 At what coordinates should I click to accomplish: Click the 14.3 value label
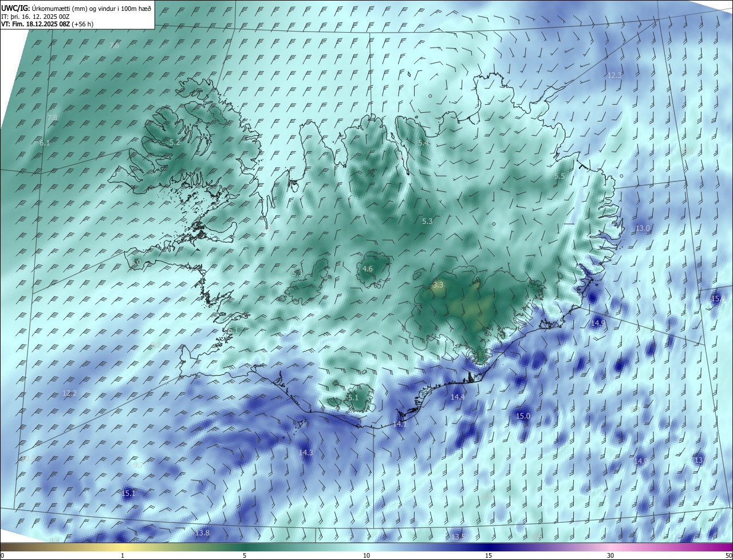tap(306, 452)
